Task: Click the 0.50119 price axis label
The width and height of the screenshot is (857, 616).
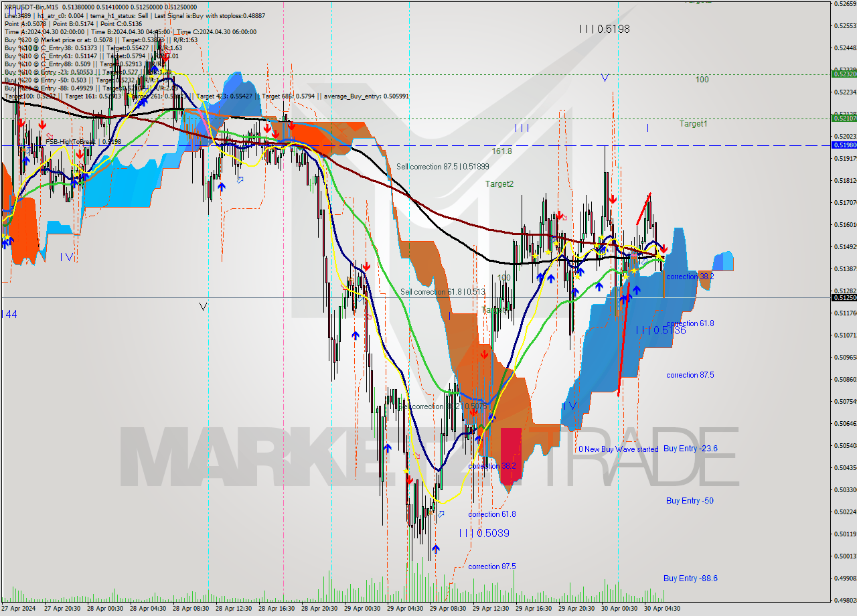Action: [x=845, y=534]
